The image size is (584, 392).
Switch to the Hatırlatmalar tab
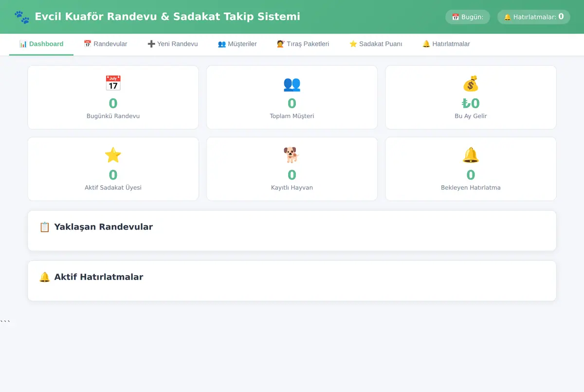446,44
